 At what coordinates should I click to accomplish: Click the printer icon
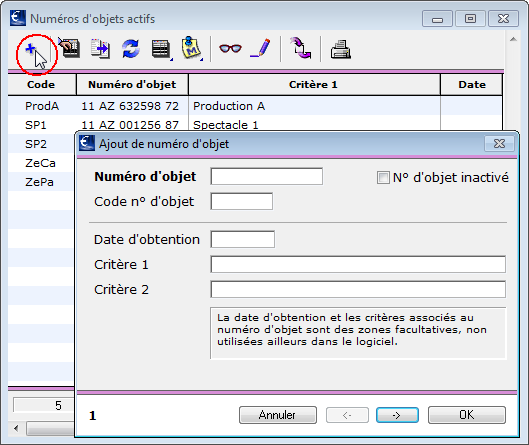pos(341,49)
